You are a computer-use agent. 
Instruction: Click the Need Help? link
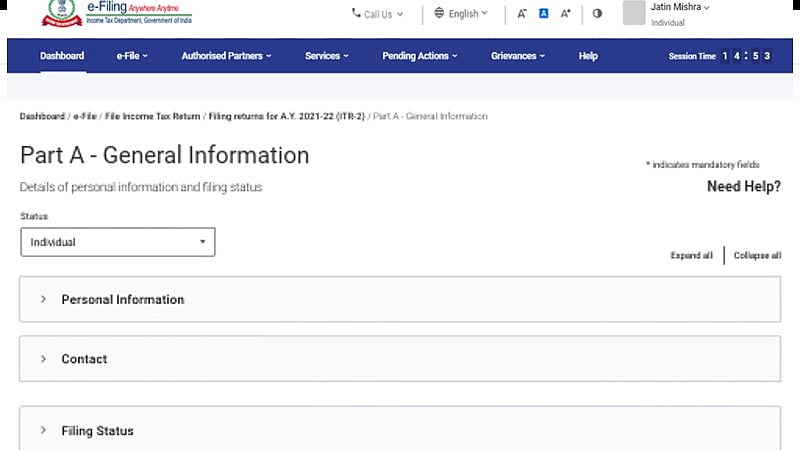[743, 187]
